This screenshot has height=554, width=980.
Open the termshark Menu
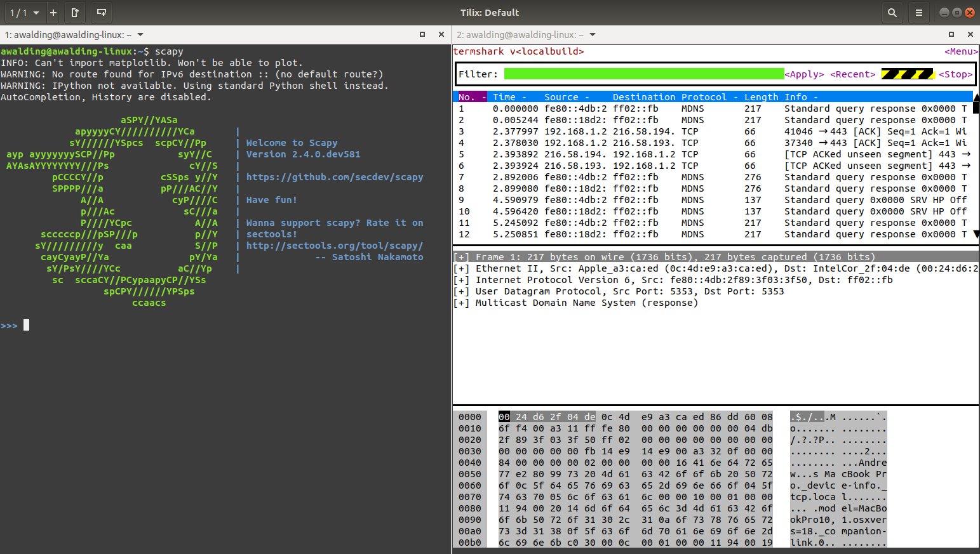(x=961, y=51)
